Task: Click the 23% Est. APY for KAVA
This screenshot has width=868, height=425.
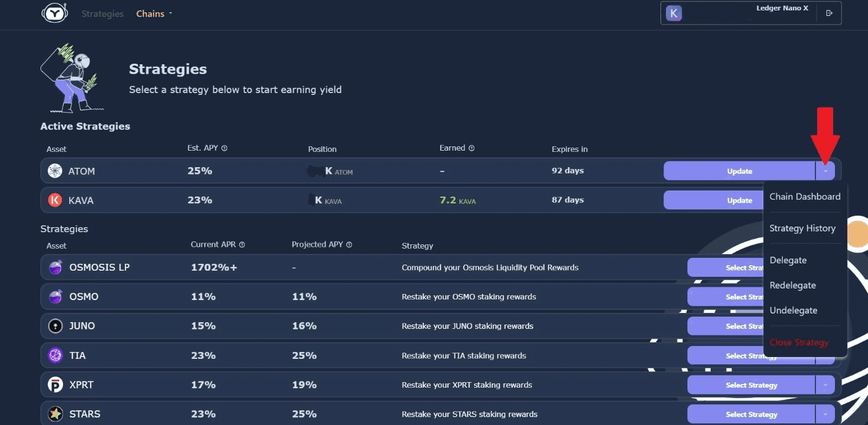Action: (x=200, y=200)
